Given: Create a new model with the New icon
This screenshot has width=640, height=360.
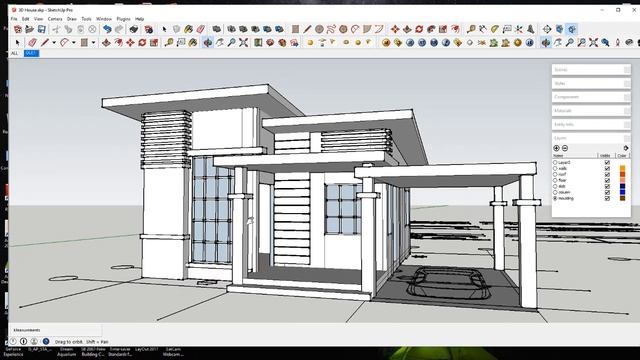Looking at the screenshot, I should click(x=18, y=29).
